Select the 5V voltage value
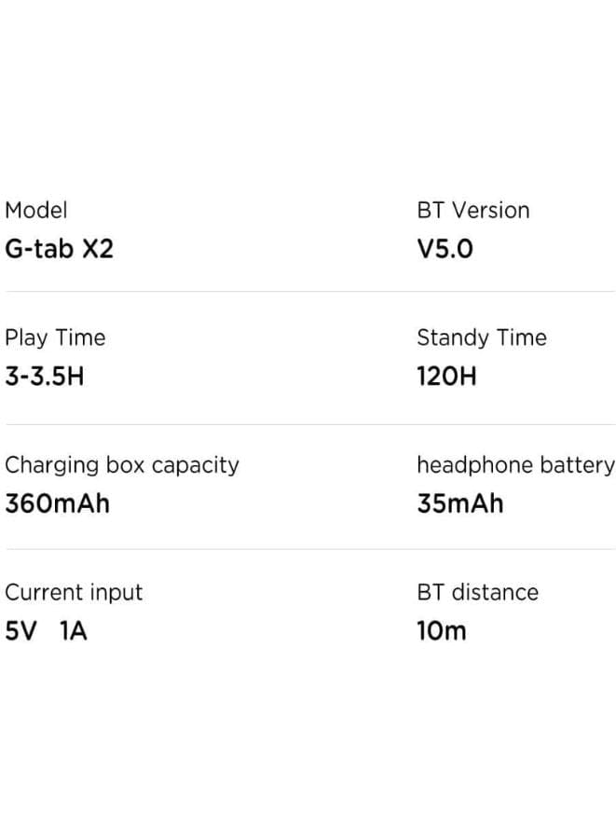616x840 pixels. (x=21, y=631)
